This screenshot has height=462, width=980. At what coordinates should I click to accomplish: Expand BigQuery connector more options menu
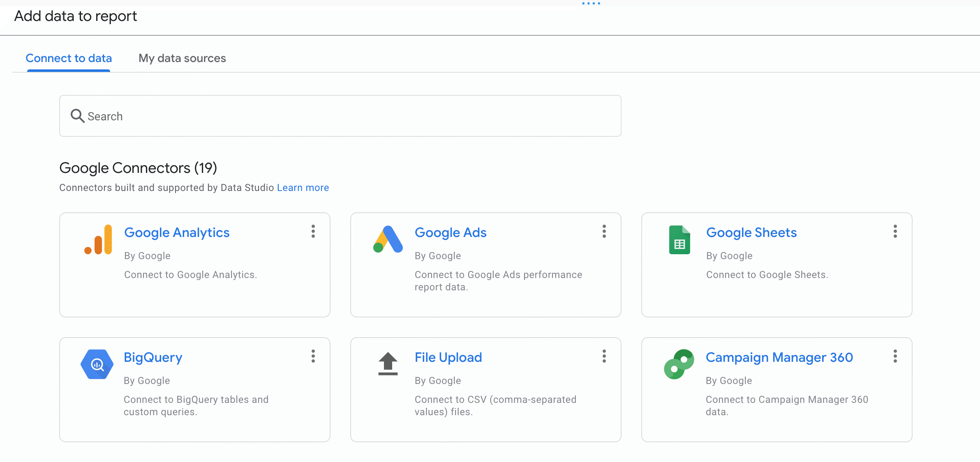coord(313,356)
